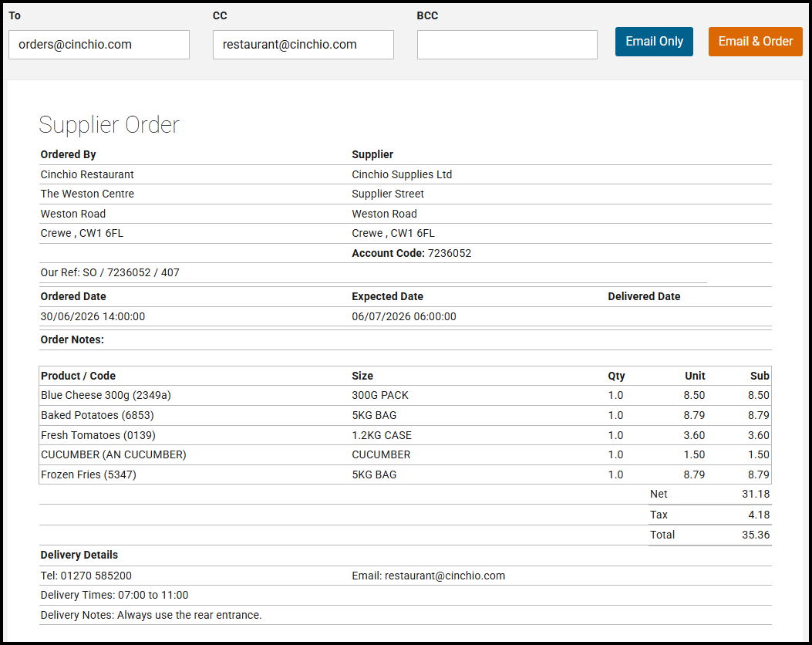Click the Unit column header

point(695,376)
